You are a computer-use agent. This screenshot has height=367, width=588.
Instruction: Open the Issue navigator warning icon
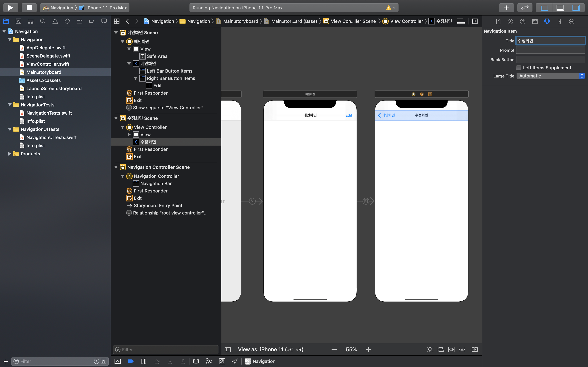pyautogui.click(x=55, y=21)
